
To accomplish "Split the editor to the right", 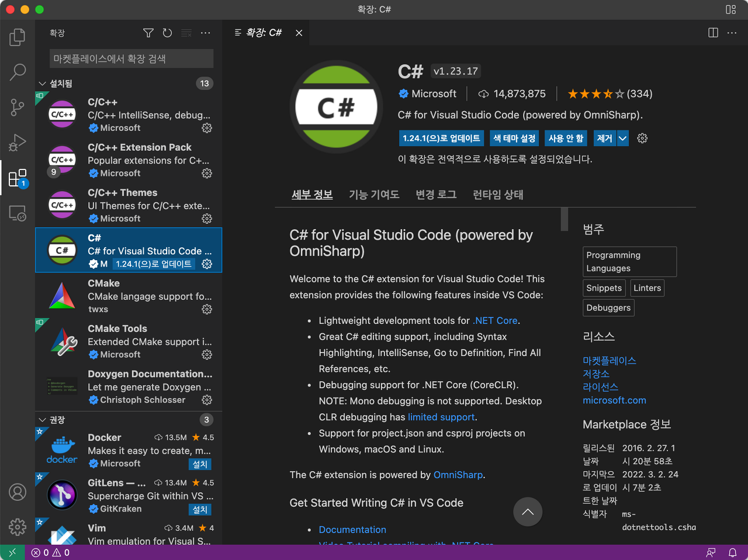I will click(713, 33).
